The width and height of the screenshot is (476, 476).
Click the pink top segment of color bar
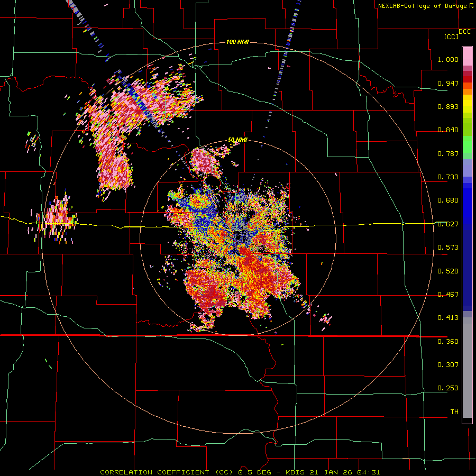(467, 57)
